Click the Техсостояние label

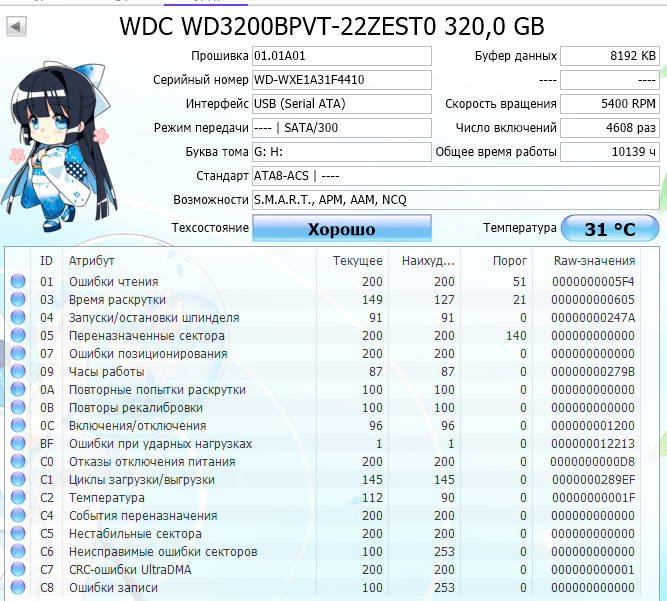pyautogui.click(x=210, y=228)
